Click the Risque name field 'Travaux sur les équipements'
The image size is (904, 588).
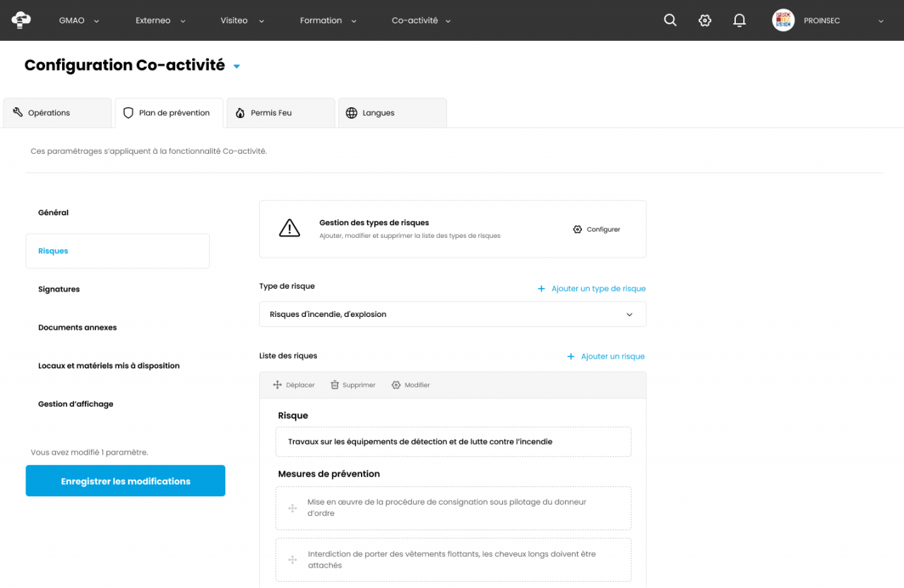[x=453, y=442]
